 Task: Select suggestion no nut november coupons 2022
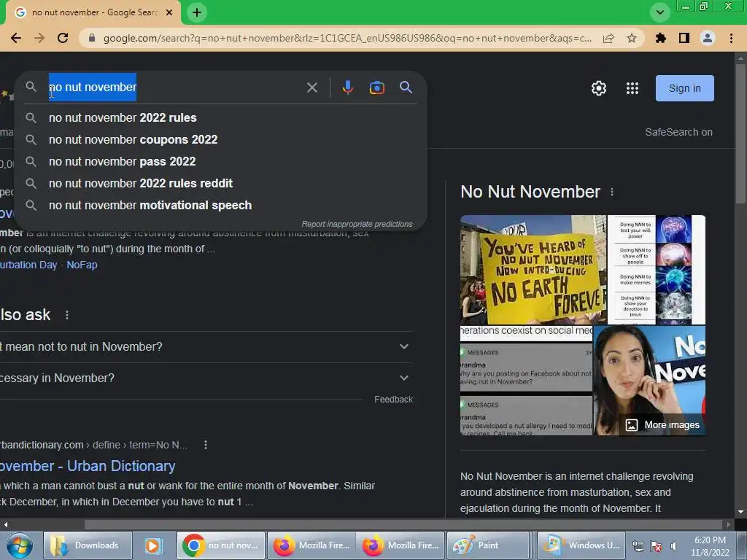pos(221,139)
